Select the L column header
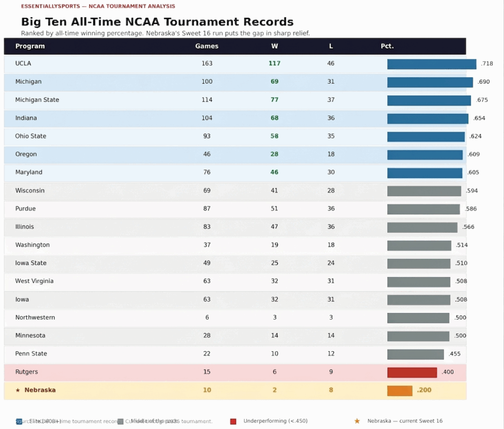Image resolution: width=504 pixels, height=429 pixels. 331,46
